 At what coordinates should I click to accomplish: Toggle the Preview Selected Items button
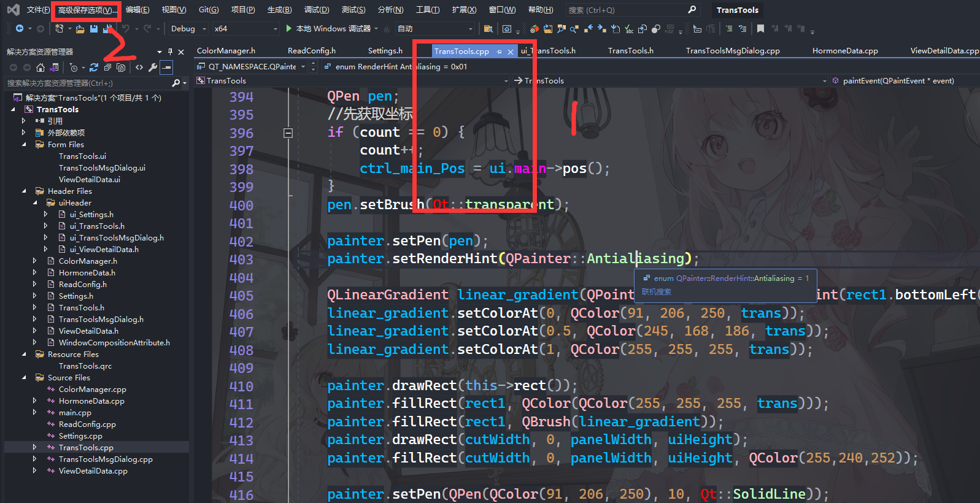(x=166, y=67)
